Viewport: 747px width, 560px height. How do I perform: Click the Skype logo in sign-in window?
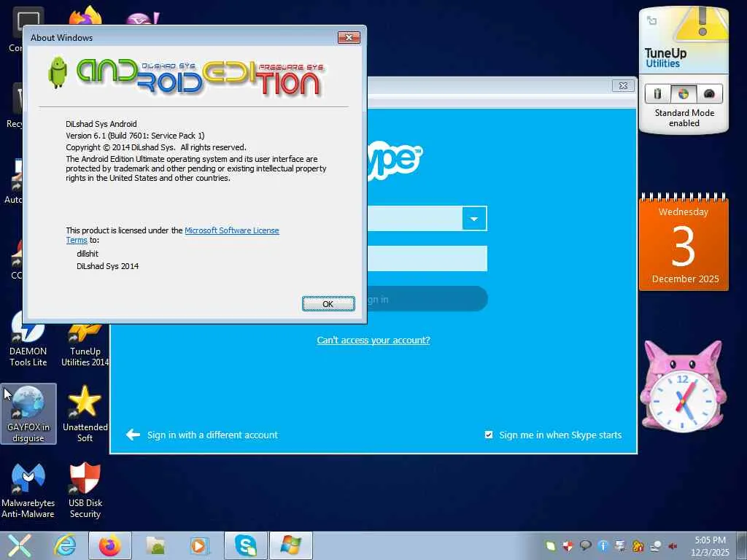coord(395,161)
